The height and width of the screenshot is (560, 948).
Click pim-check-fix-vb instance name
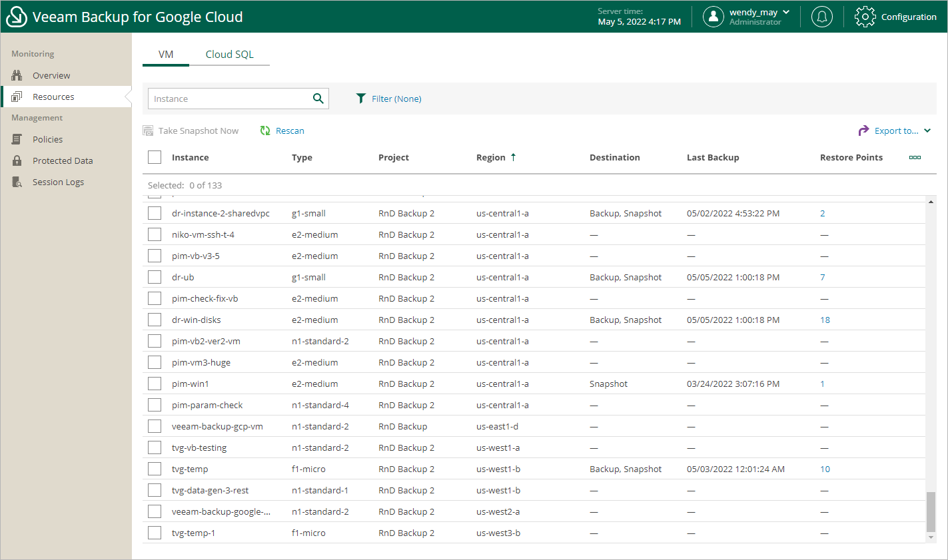[x=205, y=298]
